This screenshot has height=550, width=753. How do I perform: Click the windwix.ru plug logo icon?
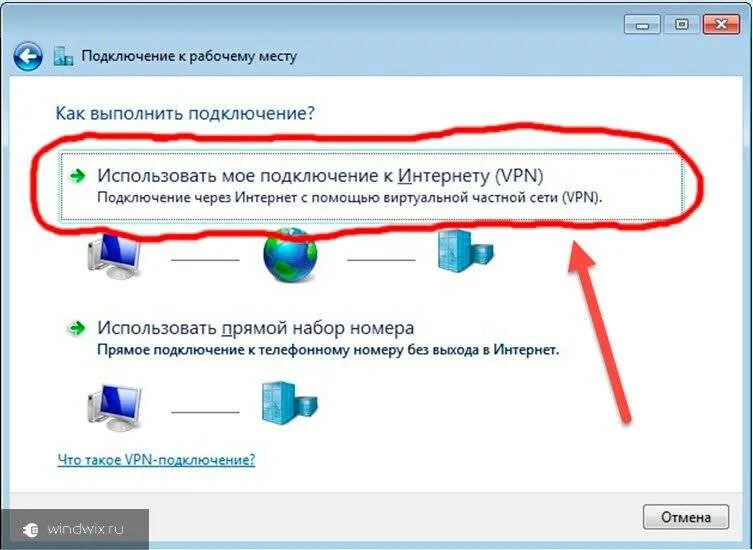[x=31, y=529]
